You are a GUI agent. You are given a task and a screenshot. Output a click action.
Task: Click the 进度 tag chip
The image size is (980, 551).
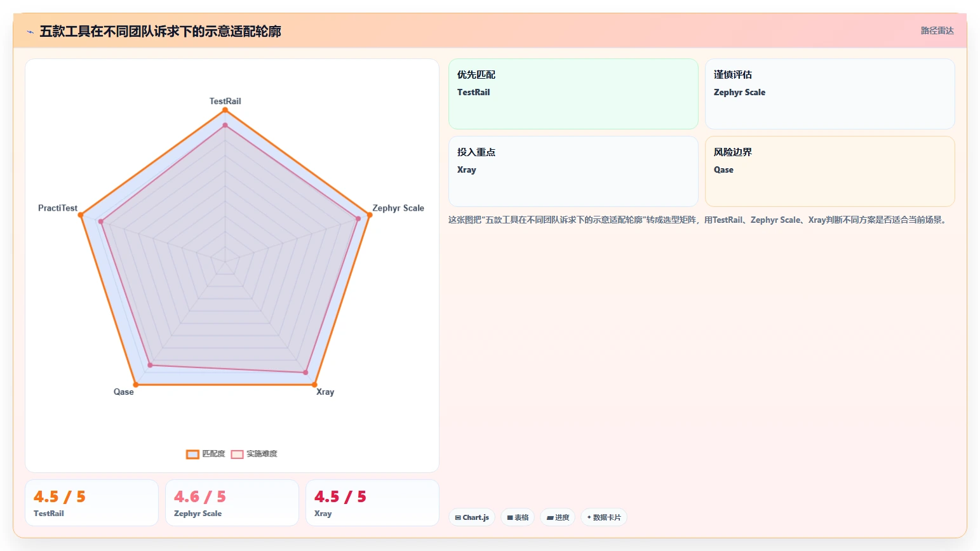point(558,517)
